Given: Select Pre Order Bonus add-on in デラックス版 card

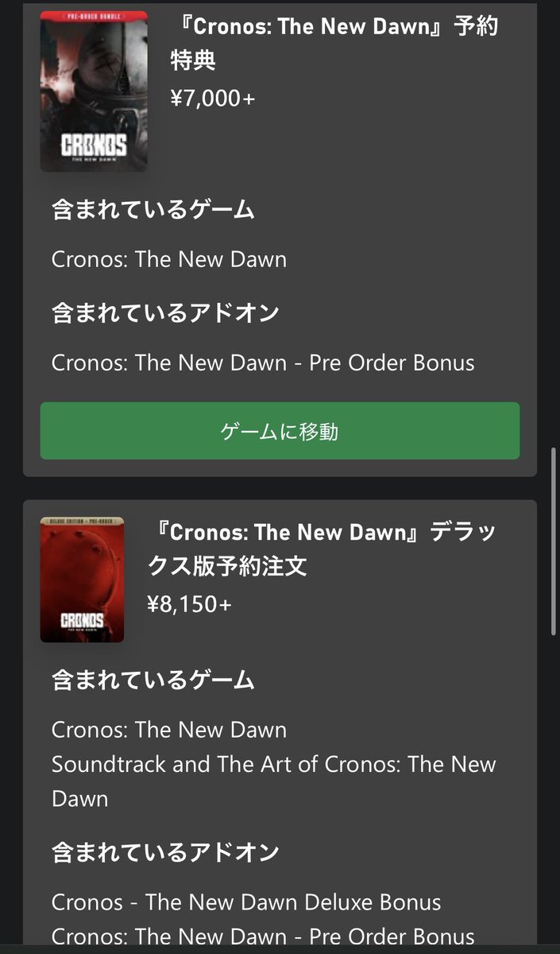Looking at the screenshot, I should [x=263, y=937].
